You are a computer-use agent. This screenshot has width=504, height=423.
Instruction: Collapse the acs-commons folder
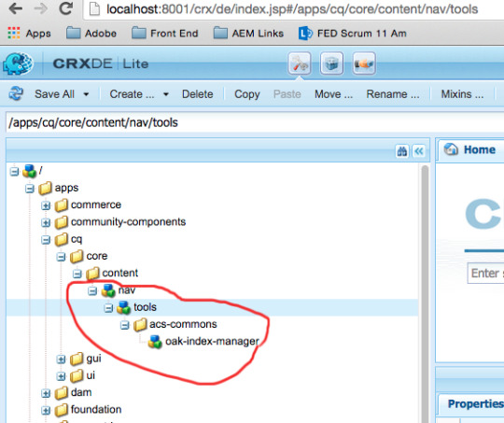125,325
